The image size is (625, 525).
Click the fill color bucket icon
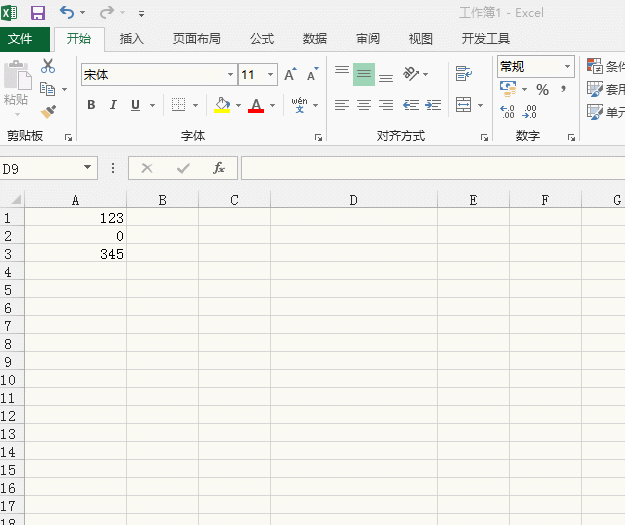pyautogui.click(x=222, y=105)
